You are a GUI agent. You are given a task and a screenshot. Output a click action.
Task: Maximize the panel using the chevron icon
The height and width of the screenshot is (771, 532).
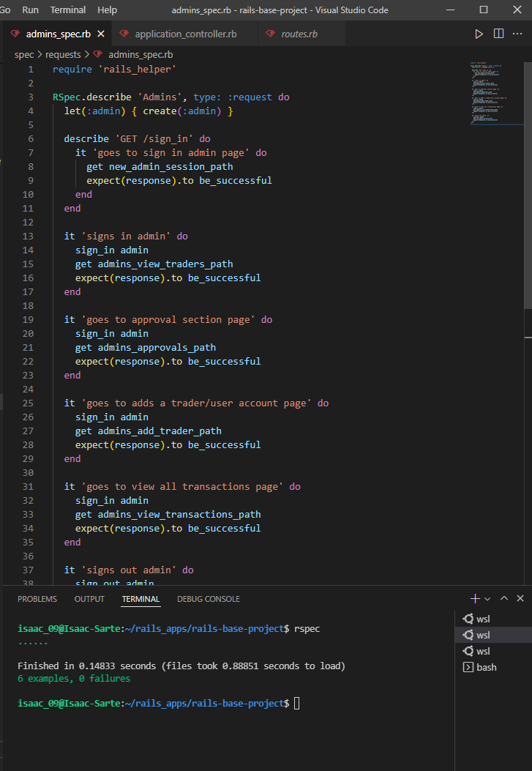click(x=504, y=598)
